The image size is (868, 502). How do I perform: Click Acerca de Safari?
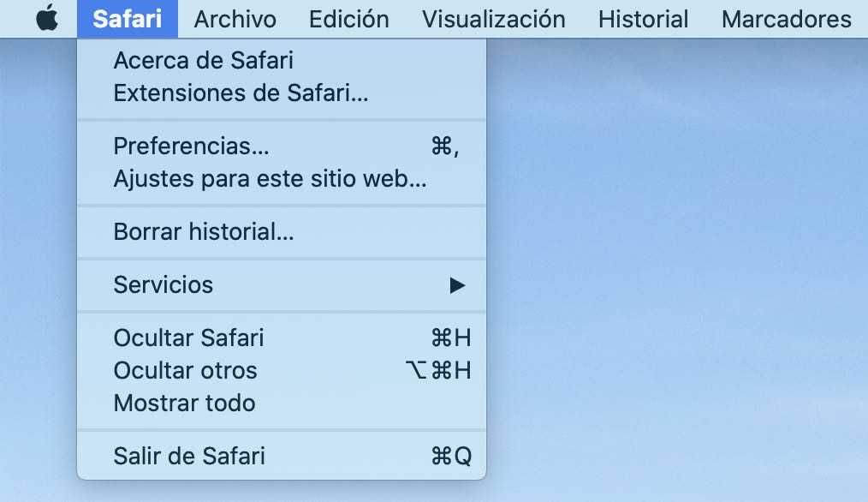tap(203, 60)
